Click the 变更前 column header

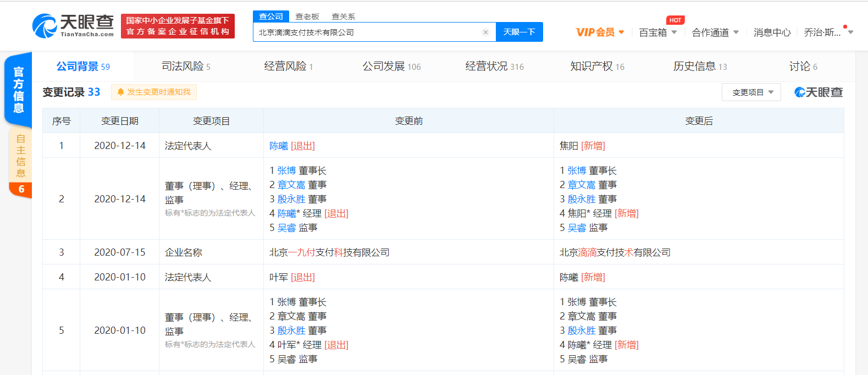coord(409,121)
